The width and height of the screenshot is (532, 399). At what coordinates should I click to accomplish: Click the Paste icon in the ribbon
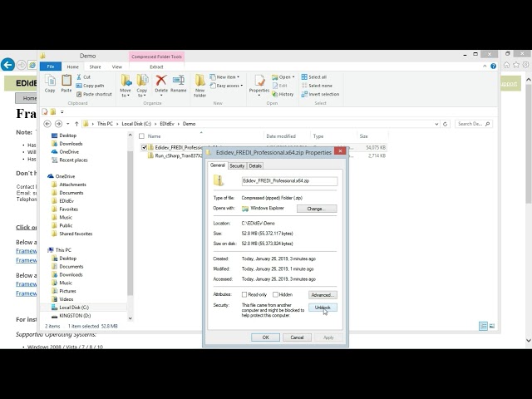[66, 84]
